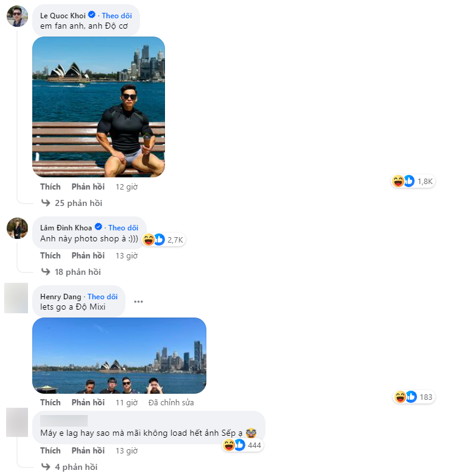Screen dimensions: 456x476
Task: Follow Lâm Đình Khoa via Theo dõi
Action: tap(124, 228)
